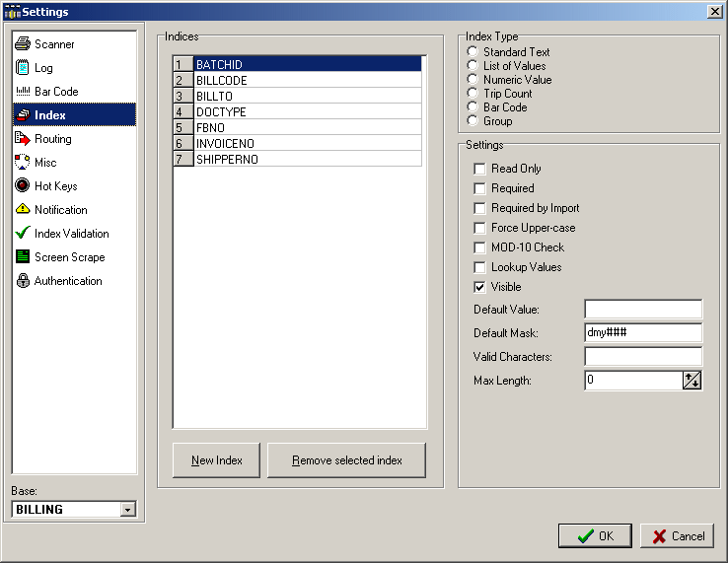Click Remove selected index button
Viewport: 728px width, 563px height.
click(x=347, y=459)
